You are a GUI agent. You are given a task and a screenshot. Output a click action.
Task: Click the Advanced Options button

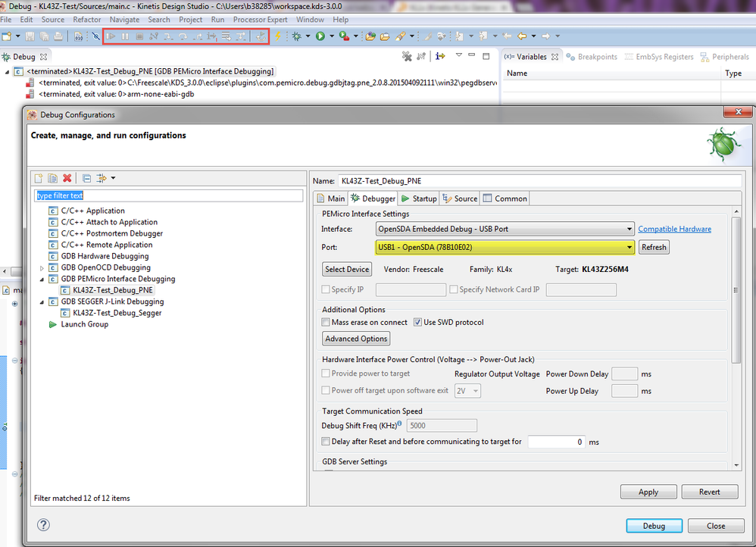[x=356, y=339]
